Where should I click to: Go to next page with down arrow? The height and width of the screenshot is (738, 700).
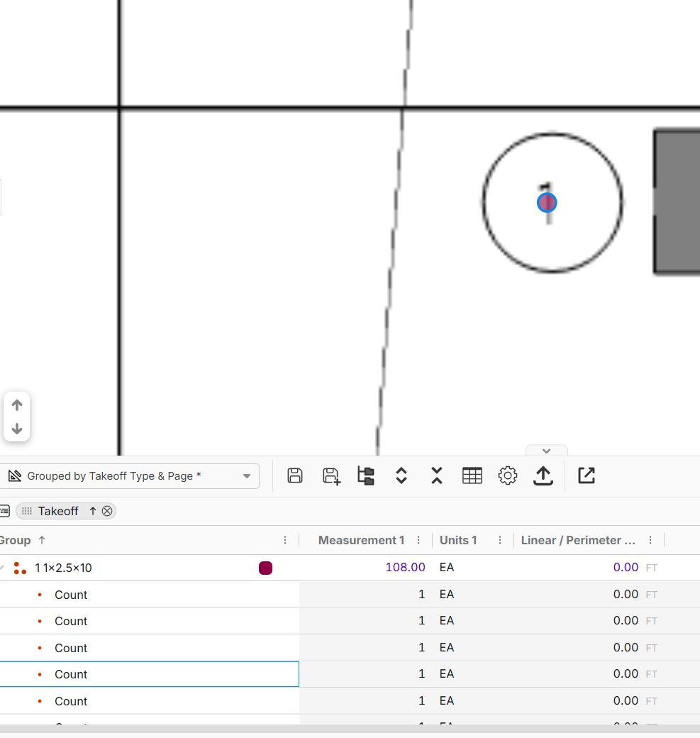(x=17, y=429)
